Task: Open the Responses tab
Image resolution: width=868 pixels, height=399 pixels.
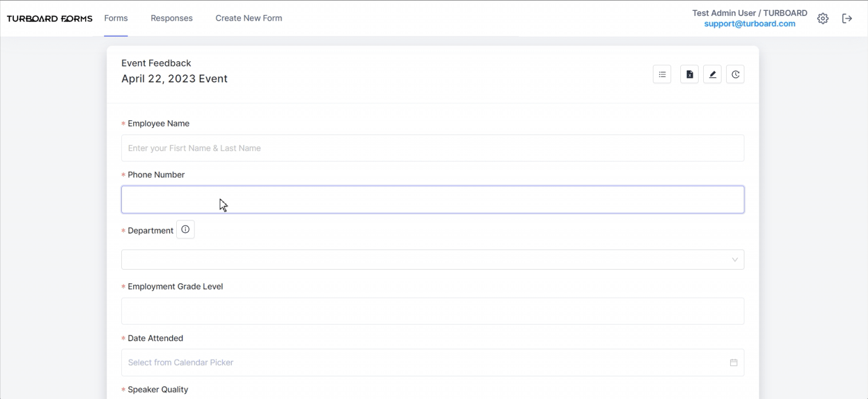Action: click(x=172, y=18)
